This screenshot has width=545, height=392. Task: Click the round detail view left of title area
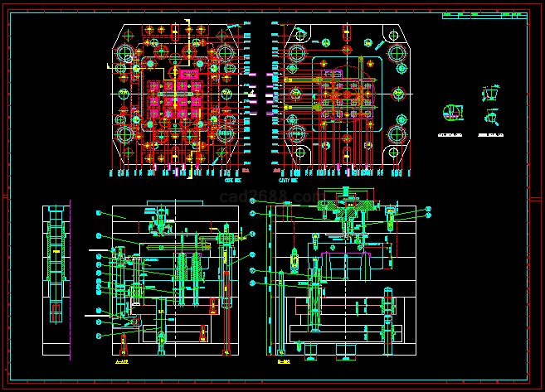click(x=451, y=113)
